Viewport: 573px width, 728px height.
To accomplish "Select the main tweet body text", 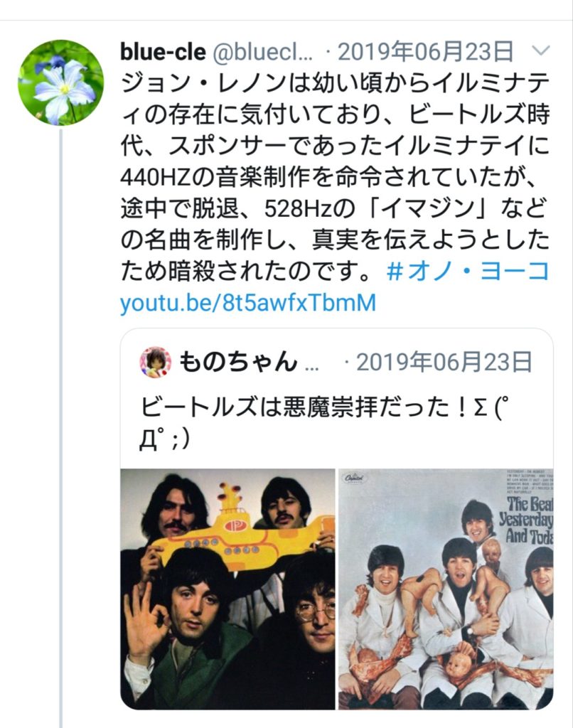I will point(335,176).
